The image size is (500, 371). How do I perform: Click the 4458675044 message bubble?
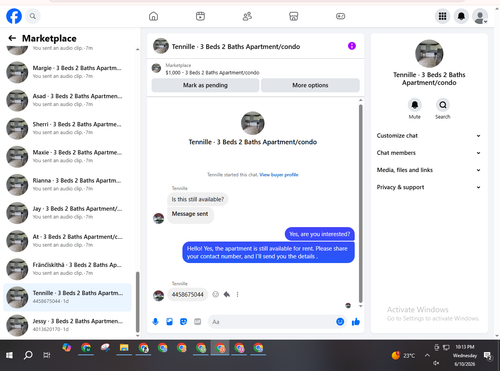[x=187, y=295]
